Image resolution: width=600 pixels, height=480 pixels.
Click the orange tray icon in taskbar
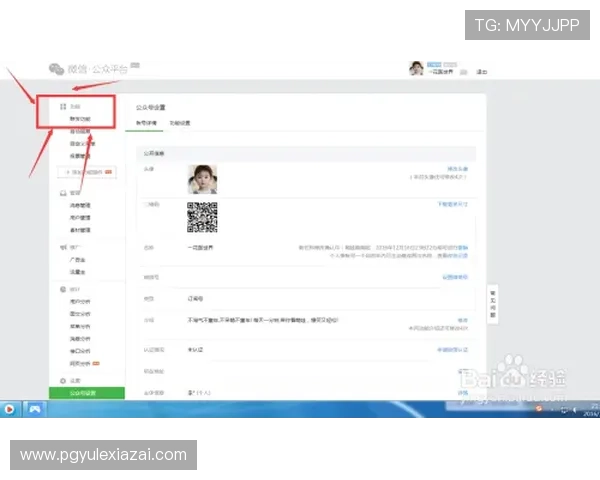(539, 409)
